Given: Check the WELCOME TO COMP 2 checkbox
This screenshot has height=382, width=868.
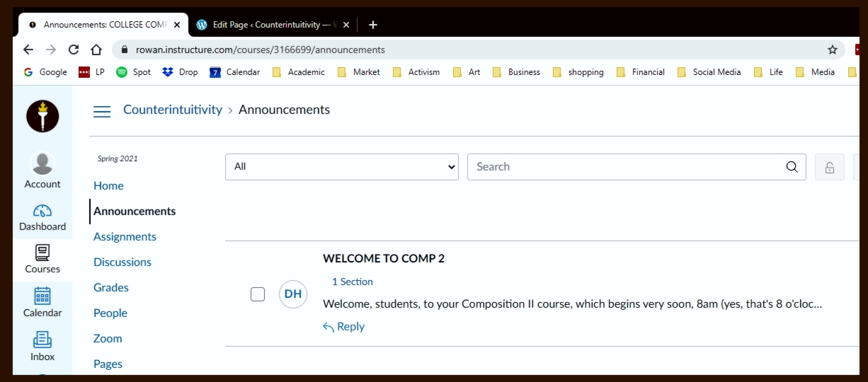Looking at the screenshot, I should 258,294.
